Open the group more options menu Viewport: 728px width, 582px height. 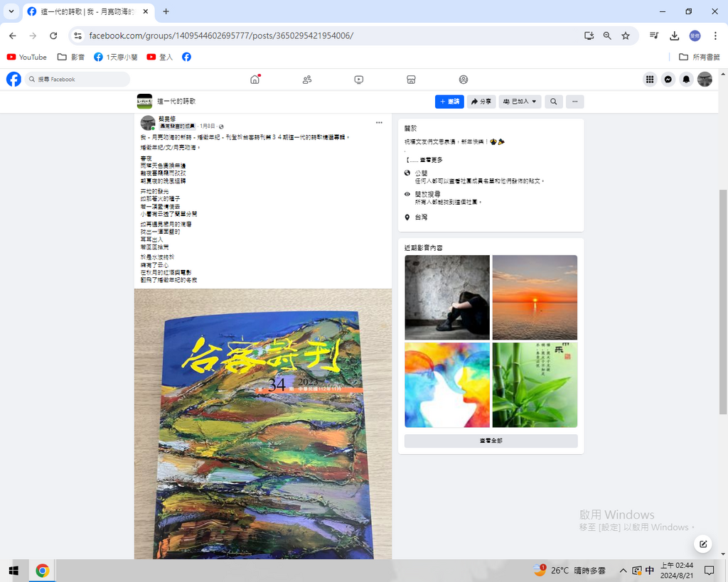(x=574, y=102)
